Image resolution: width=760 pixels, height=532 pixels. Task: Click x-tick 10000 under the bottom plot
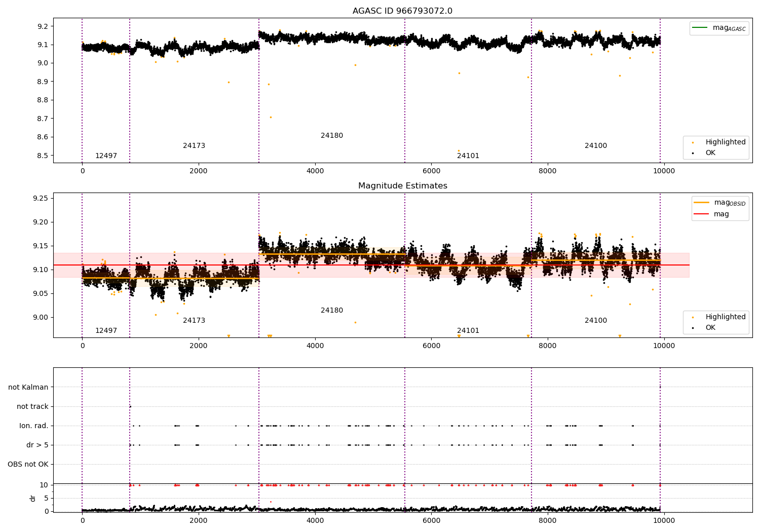click(664, 520)
